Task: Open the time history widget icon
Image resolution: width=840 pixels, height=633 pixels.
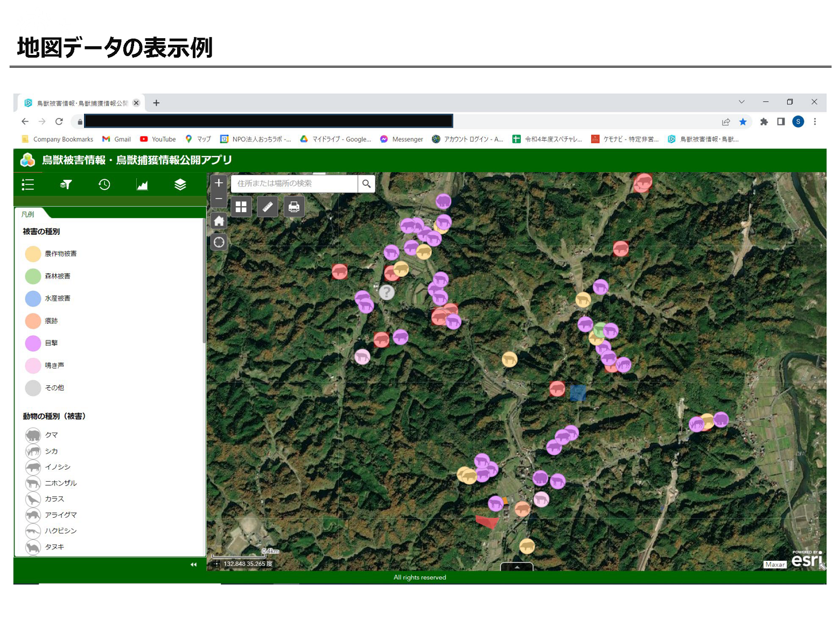Action: 104,185
